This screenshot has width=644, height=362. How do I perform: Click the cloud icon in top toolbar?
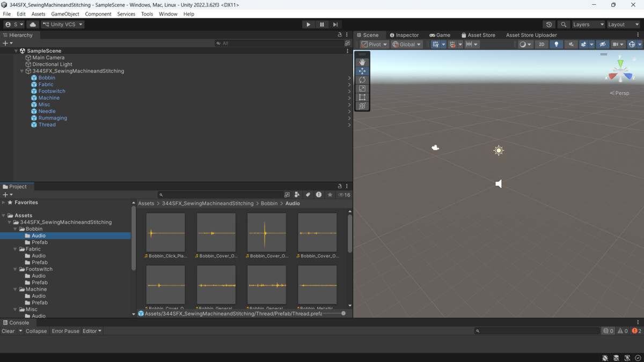pyautogui.click(x=33, y=24)
